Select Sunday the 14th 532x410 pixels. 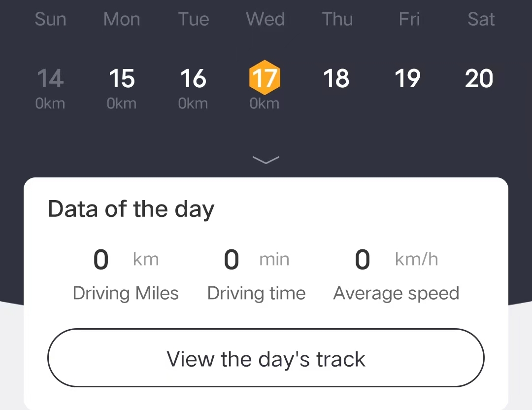[50, 79]
